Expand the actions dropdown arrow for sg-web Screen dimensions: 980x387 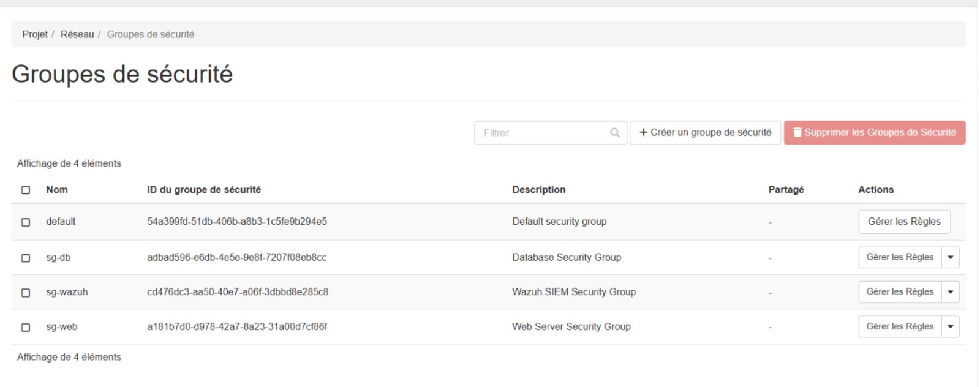point(951,326)
